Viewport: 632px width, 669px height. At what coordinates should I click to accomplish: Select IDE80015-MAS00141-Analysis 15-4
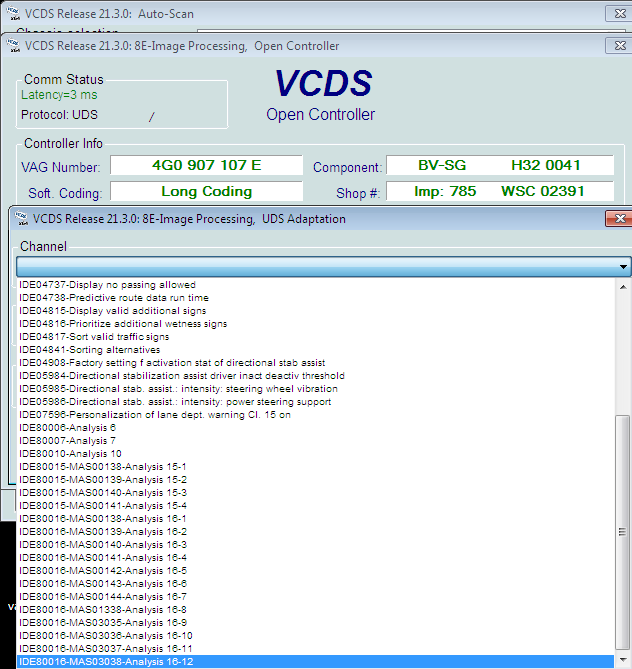pos(315,506)
